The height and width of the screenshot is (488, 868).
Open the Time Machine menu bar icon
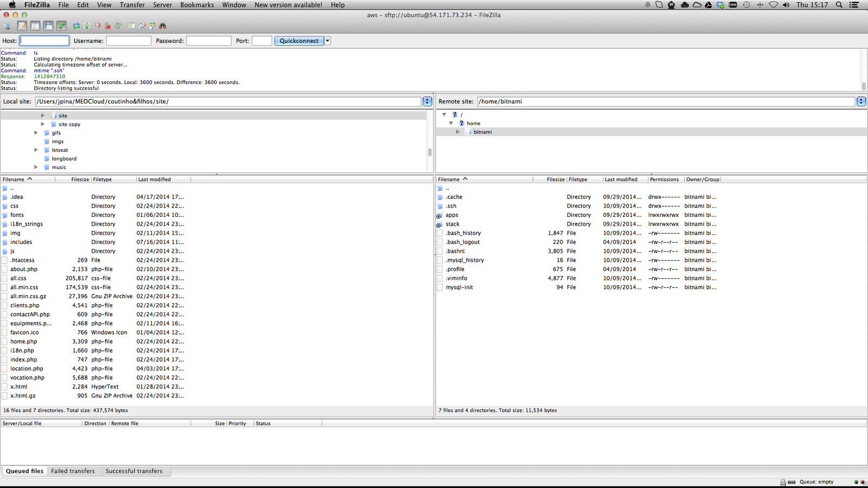pos(746,5)
